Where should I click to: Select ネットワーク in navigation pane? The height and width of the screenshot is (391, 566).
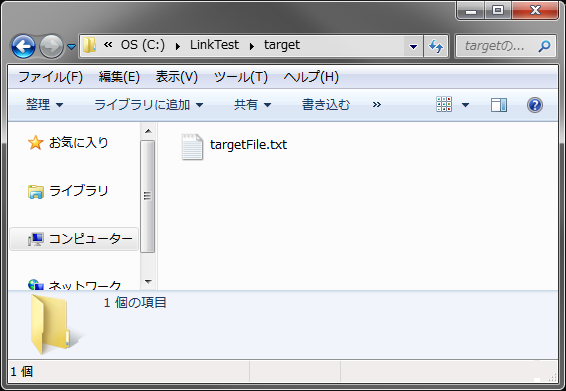74,285
